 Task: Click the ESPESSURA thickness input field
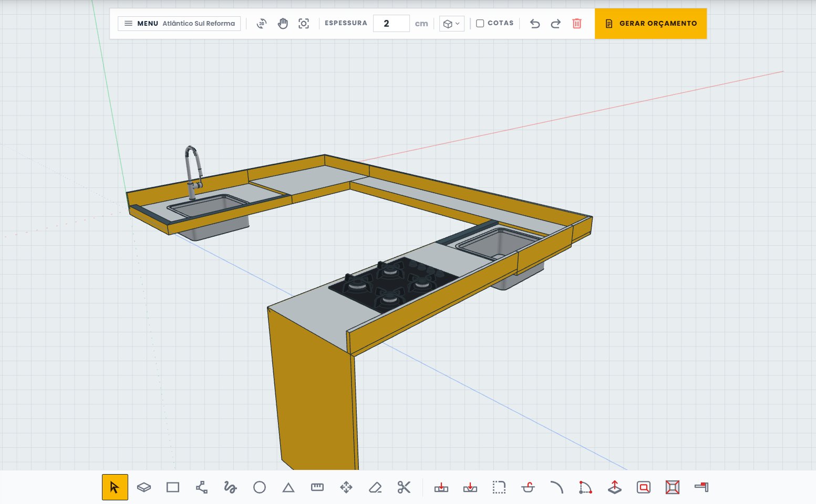(x=391, y=23)
